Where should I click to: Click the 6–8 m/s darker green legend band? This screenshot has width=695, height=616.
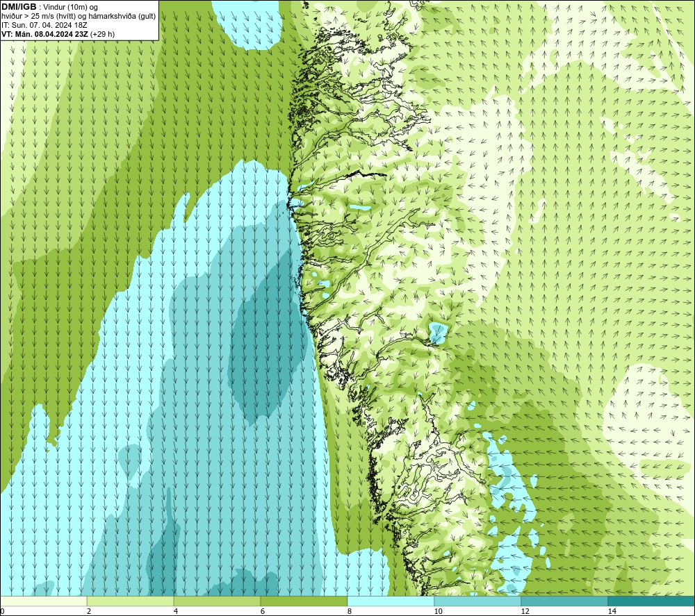tap(304, 601)
